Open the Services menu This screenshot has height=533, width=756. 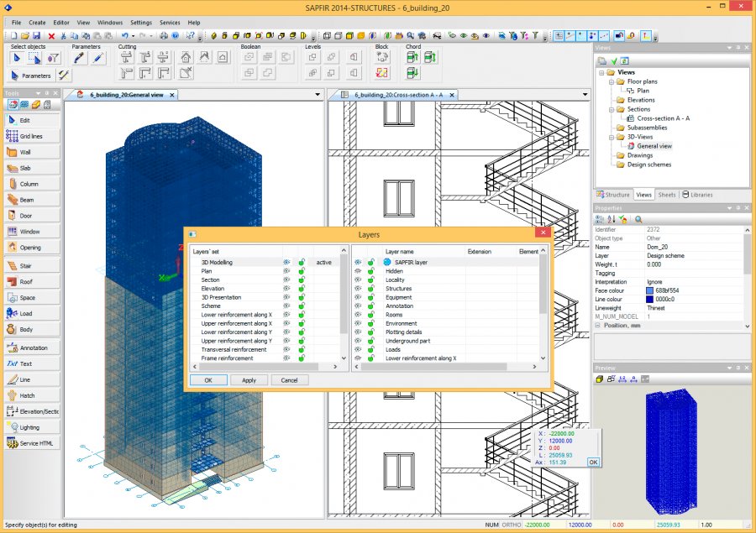coord(170,23)
